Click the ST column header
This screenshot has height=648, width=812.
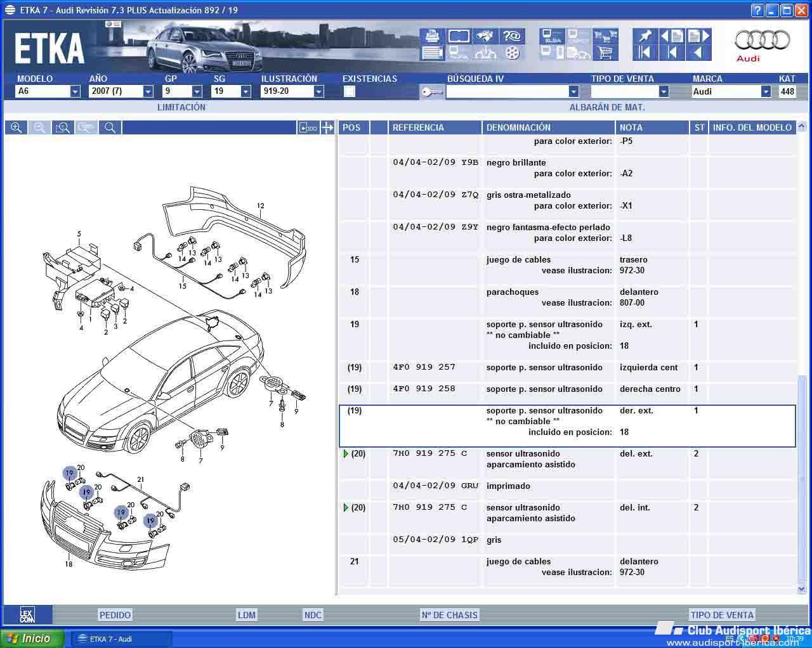(699, 127)
